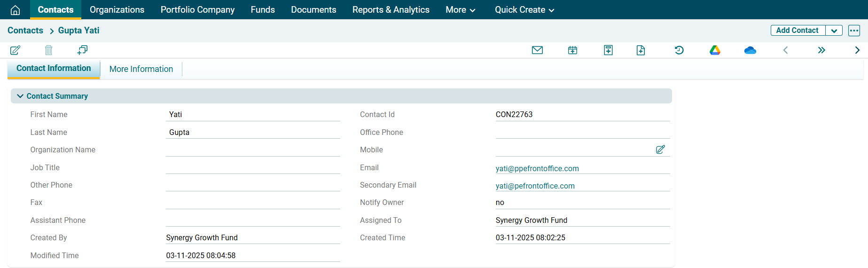Expand the Quick Create dropdown
Viewport: 868px width, 268px height.
pos(524,10)
